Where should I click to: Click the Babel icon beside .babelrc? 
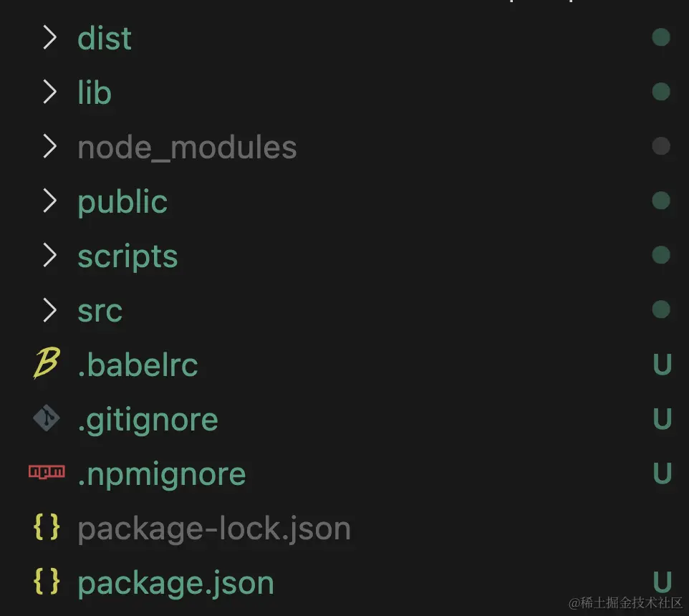coord(47,365)
